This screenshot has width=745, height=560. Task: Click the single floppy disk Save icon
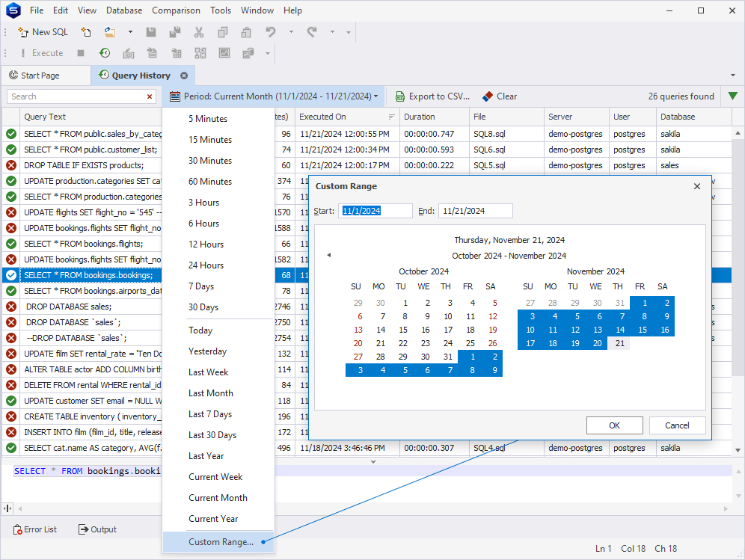coord(151,32)
